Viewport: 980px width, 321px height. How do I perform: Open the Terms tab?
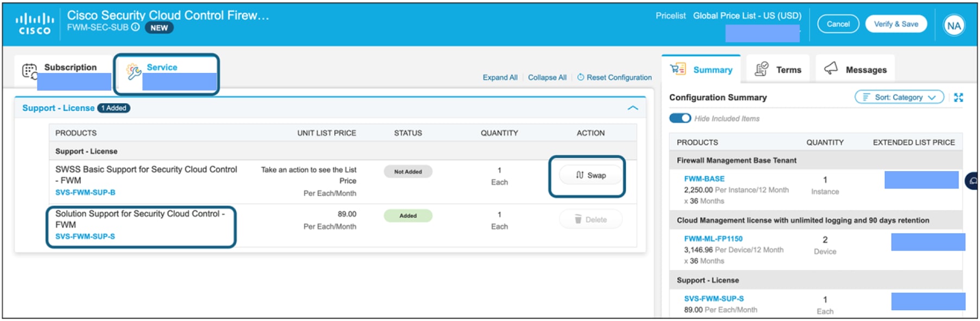point(778,69)
